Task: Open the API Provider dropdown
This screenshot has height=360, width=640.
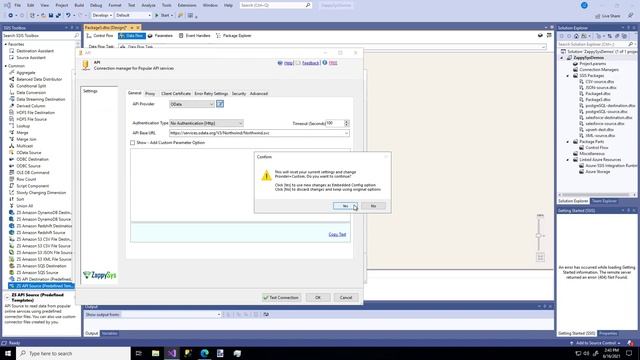Action: click(192, 104)
